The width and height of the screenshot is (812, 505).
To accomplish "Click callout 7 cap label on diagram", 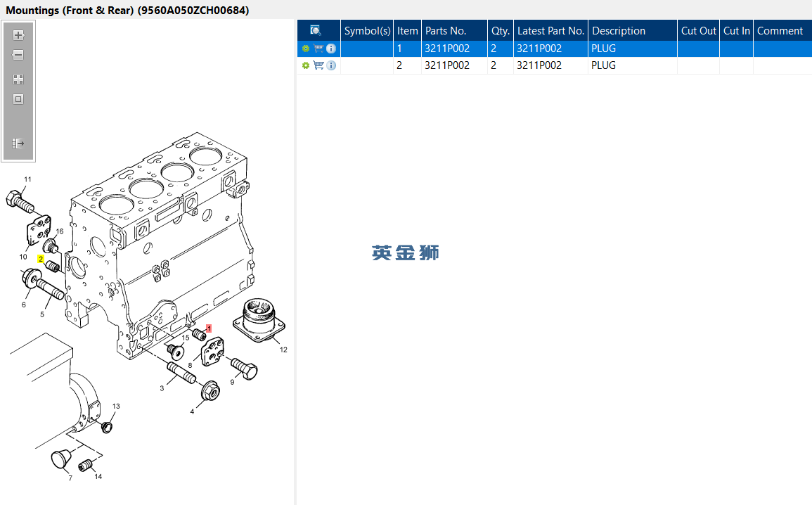I will point(70,478).
